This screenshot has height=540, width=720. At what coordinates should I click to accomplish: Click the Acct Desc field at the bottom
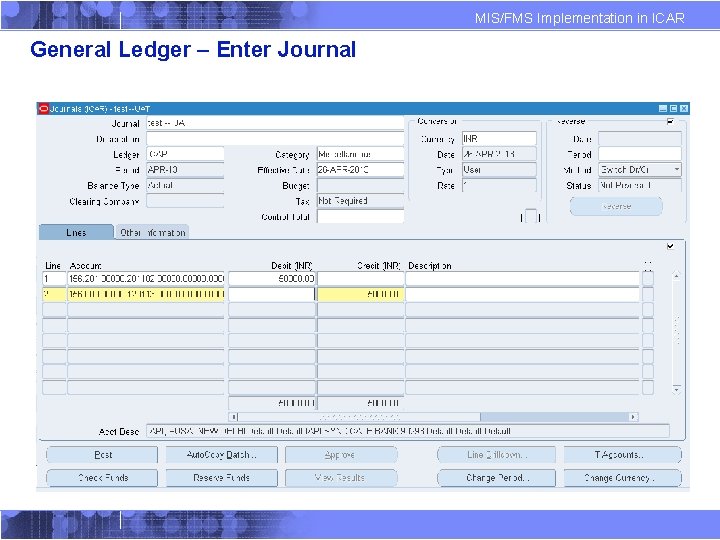[408, 431]
